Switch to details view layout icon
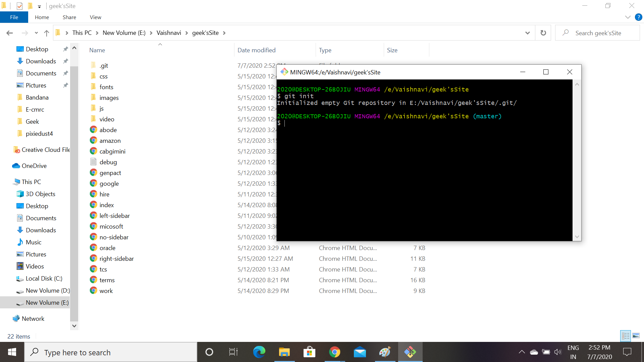The image size is (644, 362). coord(626,336)
